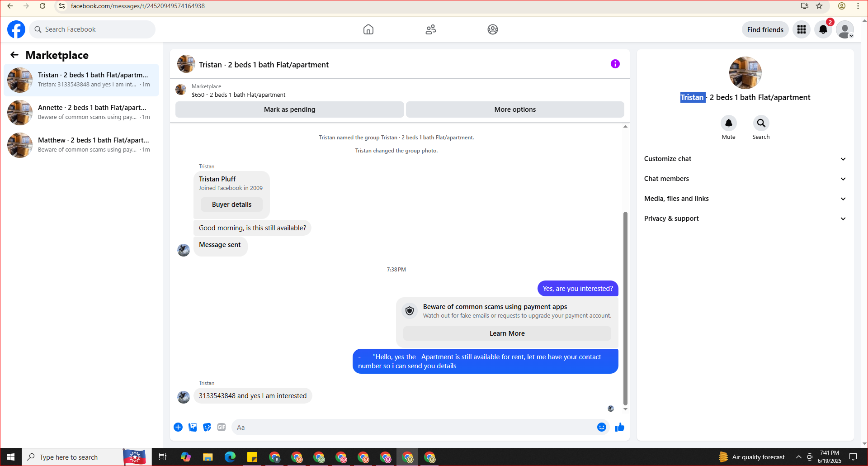Image resolution: width=868 pixels, height=466 pixels.
Task: Open the Facebook logo home link
Action: [x=16, y=29]
